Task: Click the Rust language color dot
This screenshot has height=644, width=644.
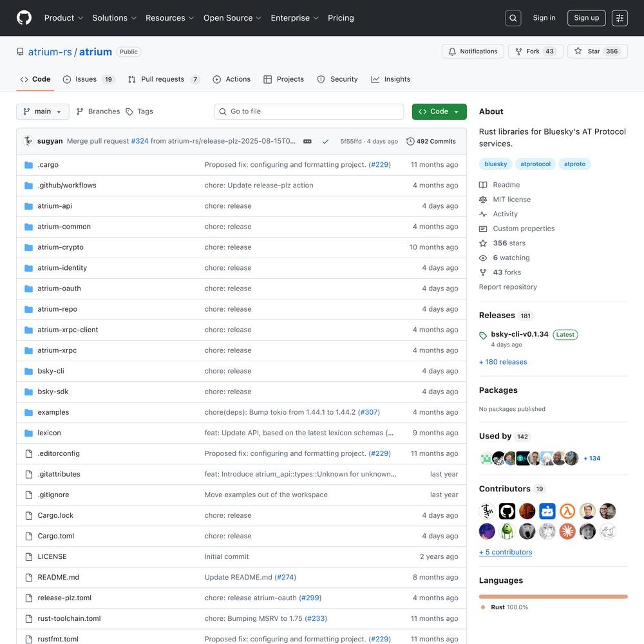Action: click(483, 607)
